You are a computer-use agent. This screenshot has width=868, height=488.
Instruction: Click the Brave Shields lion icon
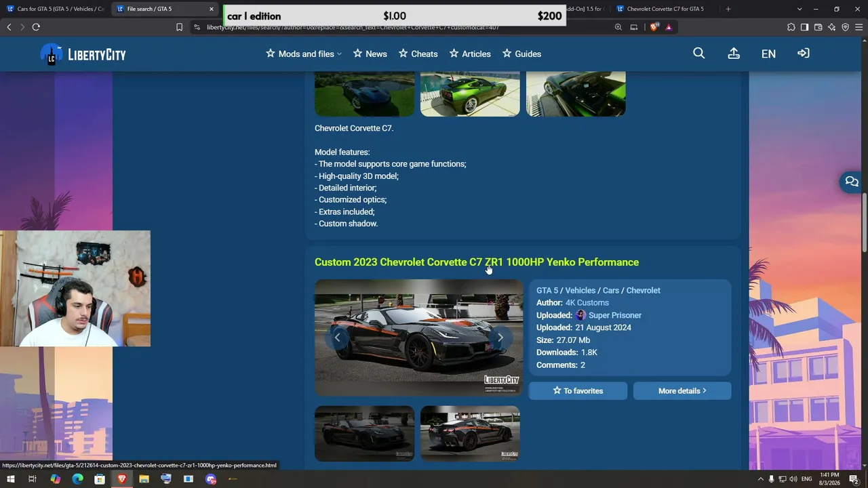pos(654,27)
